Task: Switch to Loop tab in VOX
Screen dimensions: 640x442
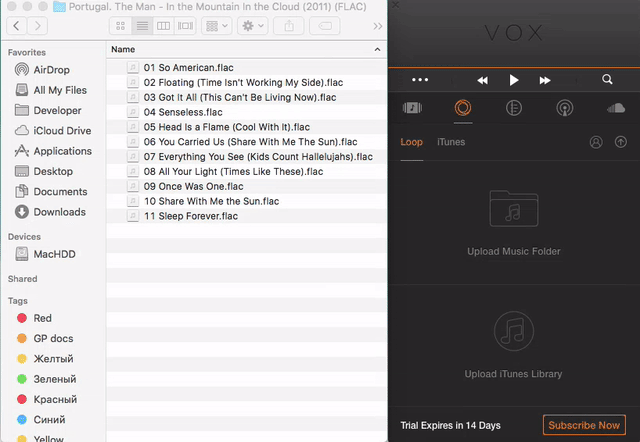Action: (x=411, y=142)
